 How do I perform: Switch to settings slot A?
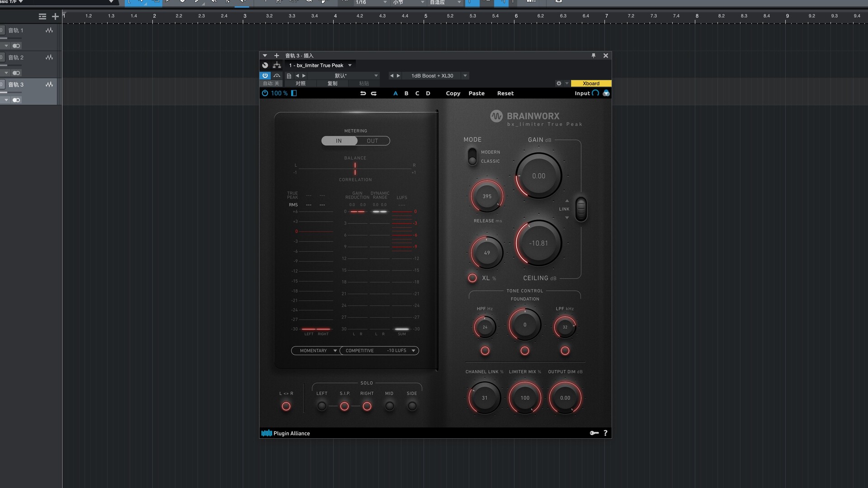pos(396,94)
